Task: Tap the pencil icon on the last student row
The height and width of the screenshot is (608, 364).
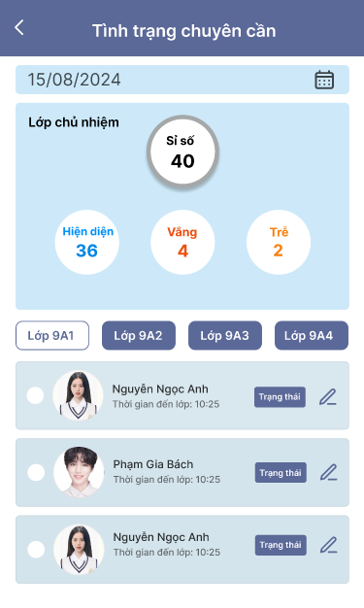Action: coord(329,545)
